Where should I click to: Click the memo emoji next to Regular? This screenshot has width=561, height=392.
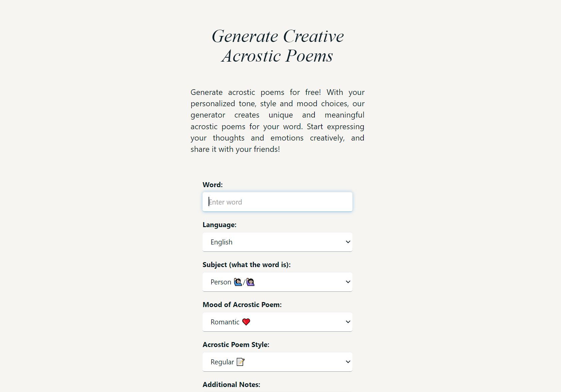click(x=241, y=362)
